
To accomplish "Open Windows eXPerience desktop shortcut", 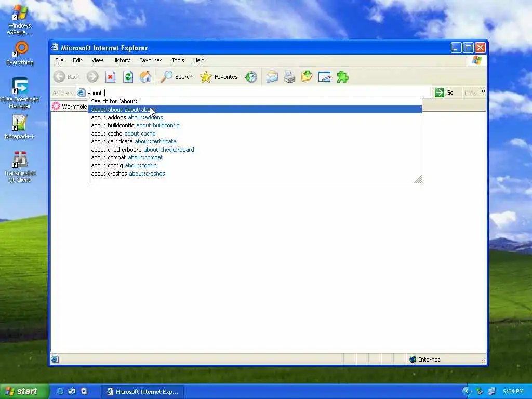I will coord(20,19).
